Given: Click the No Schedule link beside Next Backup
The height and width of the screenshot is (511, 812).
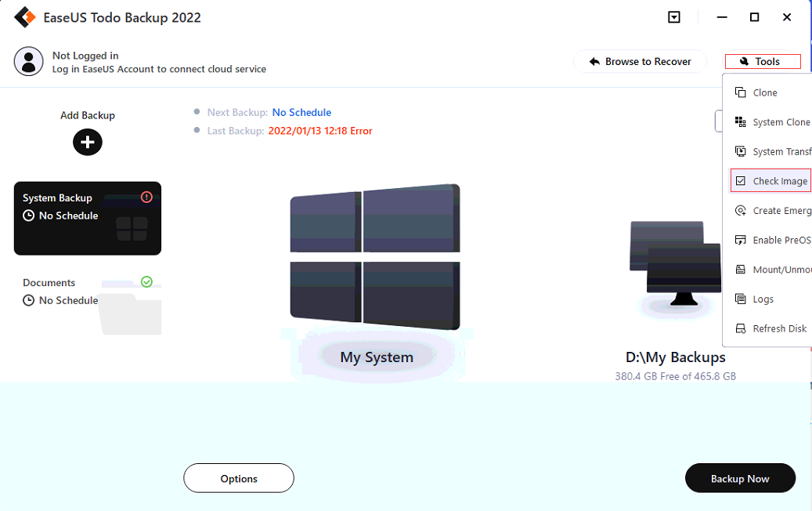Looking at the screenshot, I should 302,112.
